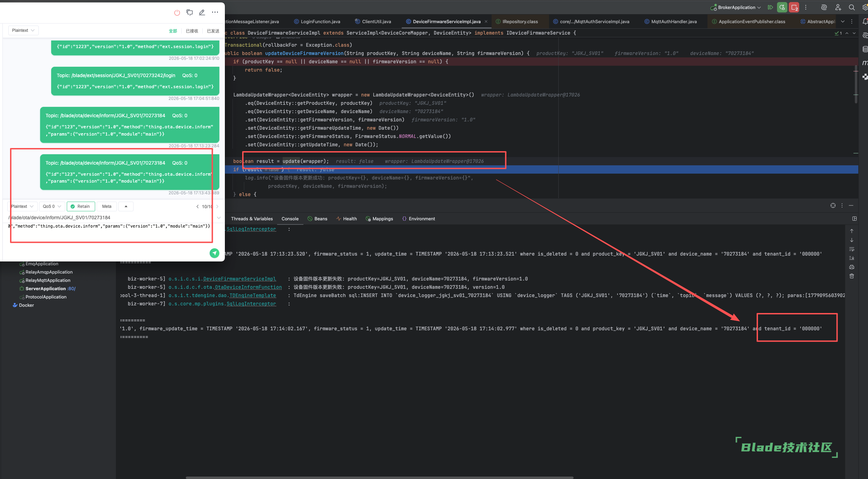The height and width of the screenshot is (479, 868).
Task: Open debug panel options via the vertical dots
Action: 842,205
